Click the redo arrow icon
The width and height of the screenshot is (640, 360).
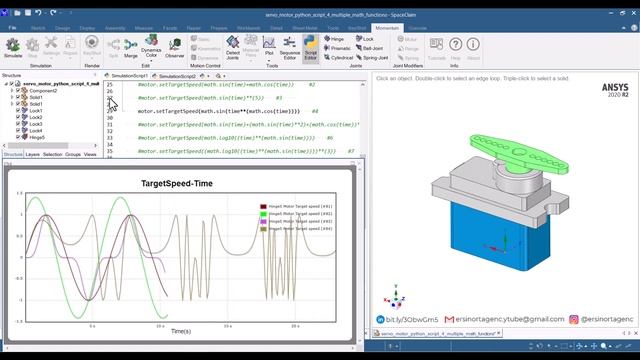53,13
